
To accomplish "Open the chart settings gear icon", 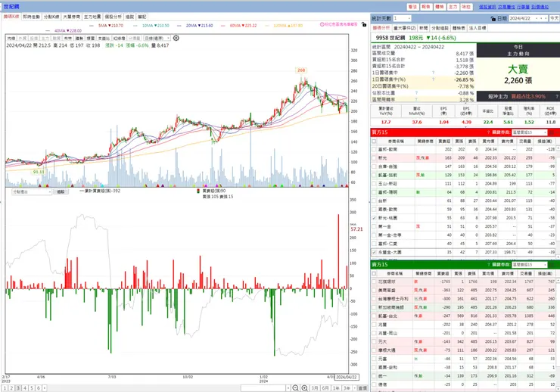I will [x=176, y=38].
